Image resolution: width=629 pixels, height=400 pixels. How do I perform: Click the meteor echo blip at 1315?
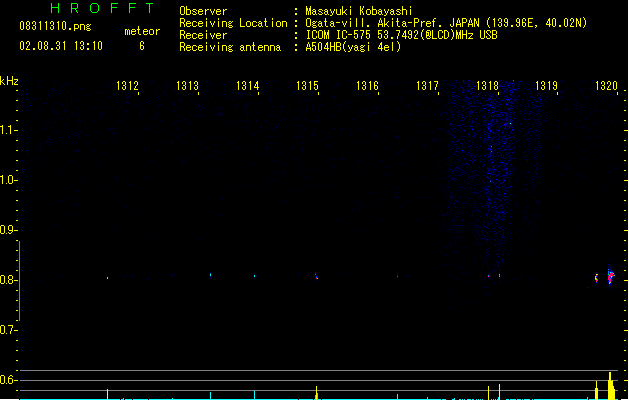317,276
